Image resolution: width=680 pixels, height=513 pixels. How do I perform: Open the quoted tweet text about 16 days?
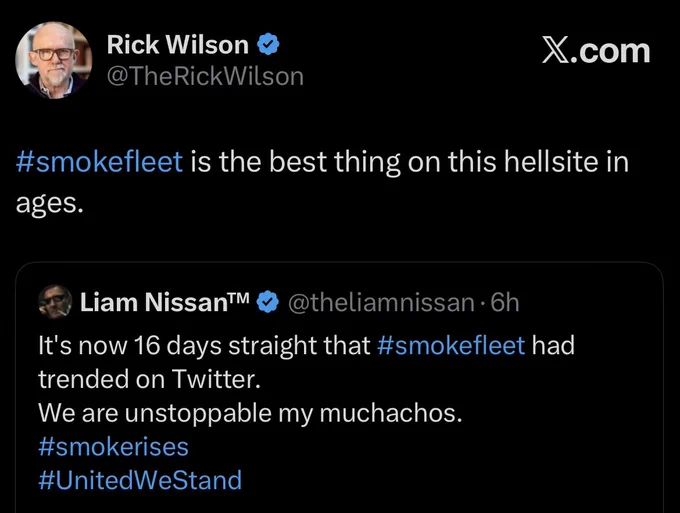pos(306,362)
